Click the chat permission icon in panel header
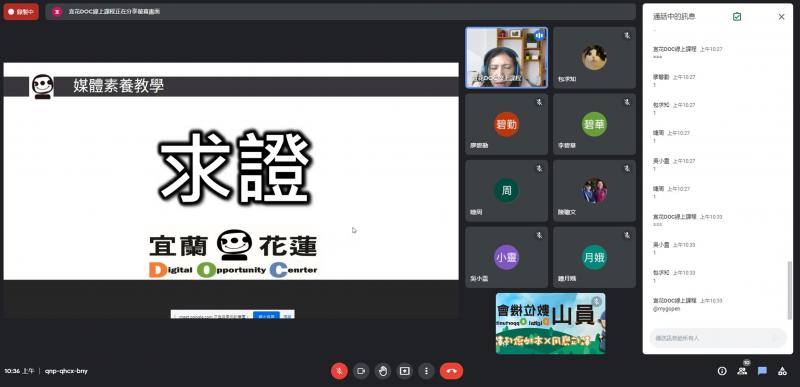The width and height of the screenshot is (800, 387). 737,17
